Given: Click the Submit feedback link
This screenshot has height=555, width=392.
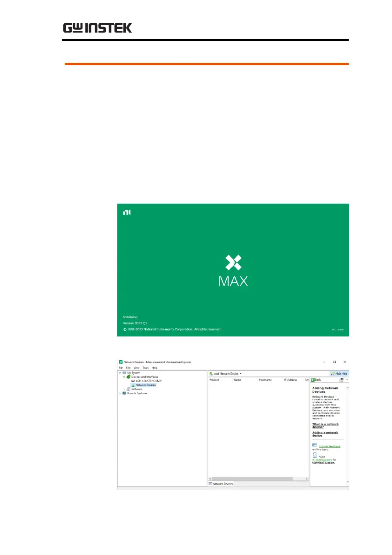Looking at the screenshot, I should (329, 446).
